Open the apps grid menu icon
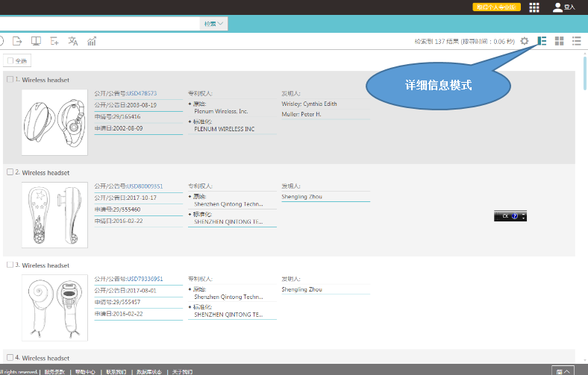Viewport: 588px width, 375px height. tap(534, 7)
